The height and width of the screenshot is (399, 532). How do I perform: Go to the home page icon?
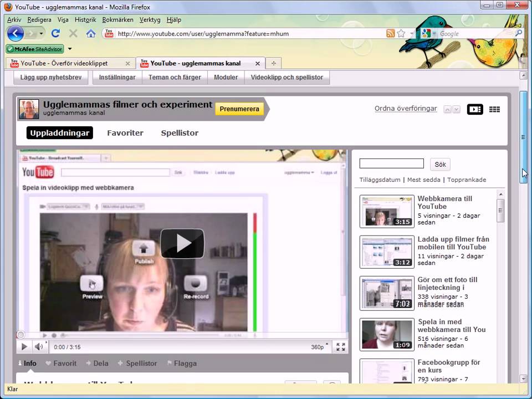pyautogui.click(x=90, y=33)
